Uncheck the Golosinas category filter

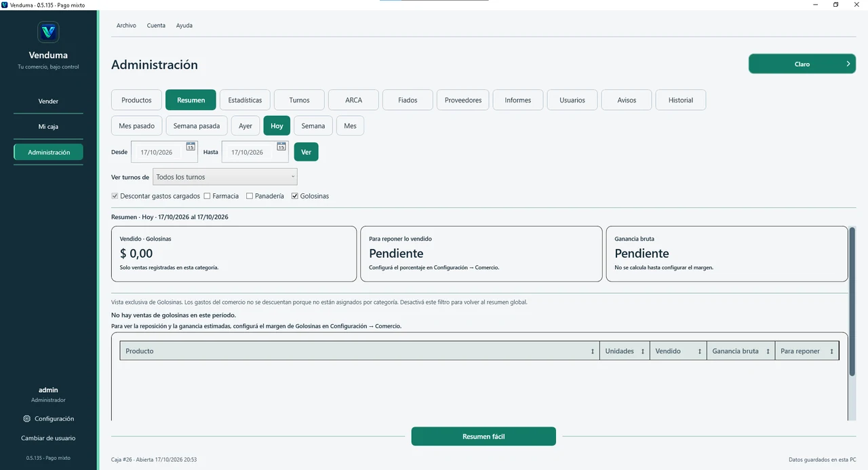[x=295, y=196]
